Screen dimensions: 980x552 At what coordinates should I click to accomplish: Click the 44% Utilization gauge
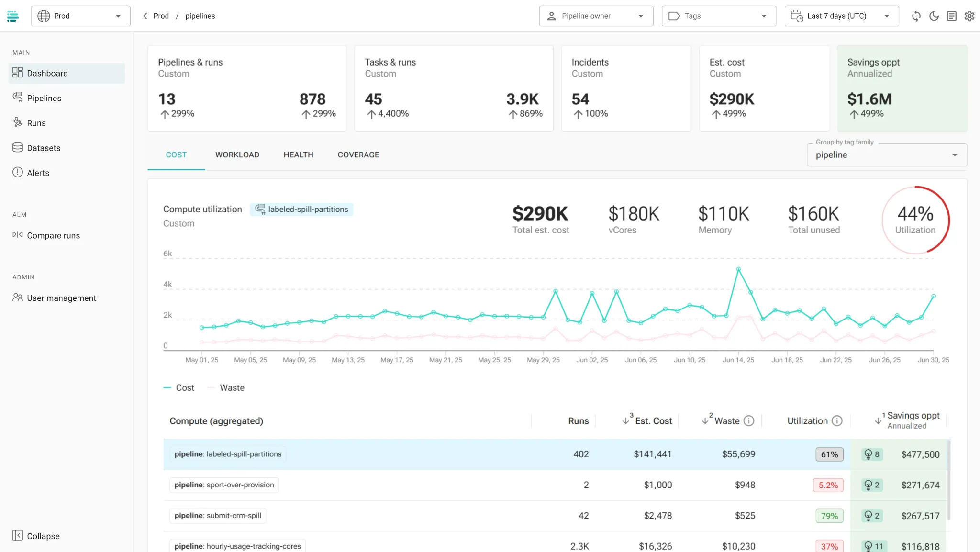(x=915, y=220)
